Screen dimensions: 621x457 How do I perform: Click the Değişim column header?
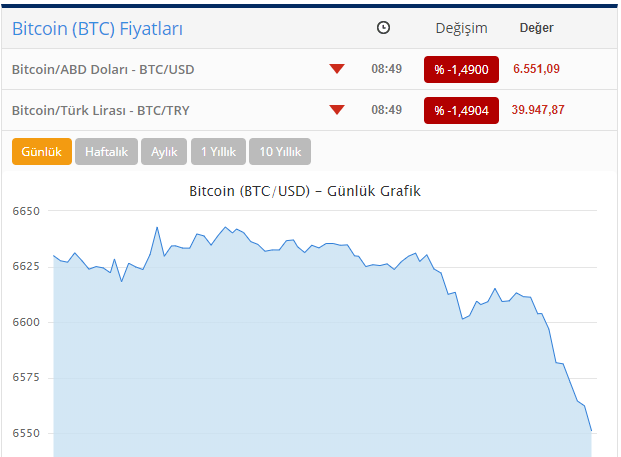point(461,28)
